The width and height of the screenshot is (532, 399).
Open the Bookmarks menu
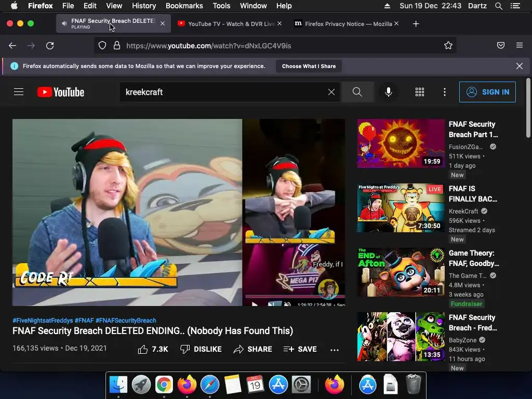[184, 6]
